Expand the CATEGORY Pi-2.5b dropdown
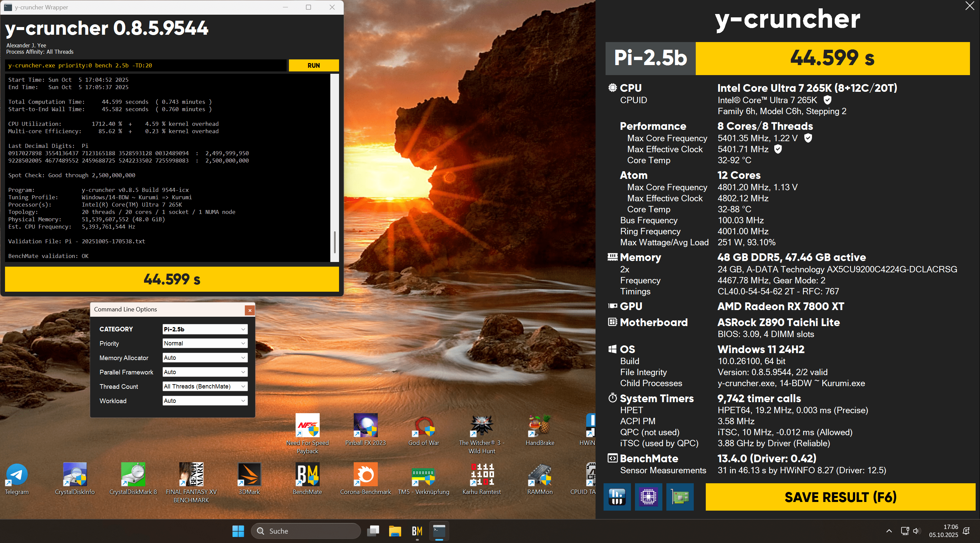This screenshot has width=980, height=543. 205,329
